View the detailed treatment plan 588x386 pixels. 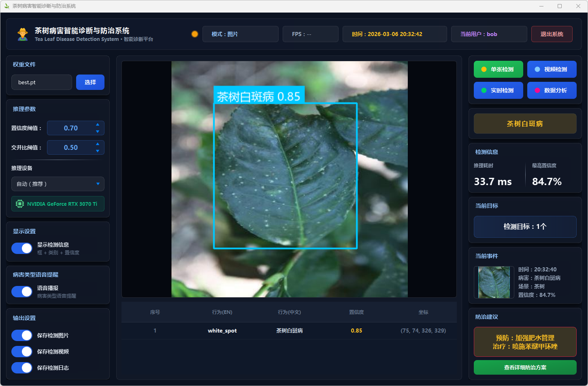point(525,367)
